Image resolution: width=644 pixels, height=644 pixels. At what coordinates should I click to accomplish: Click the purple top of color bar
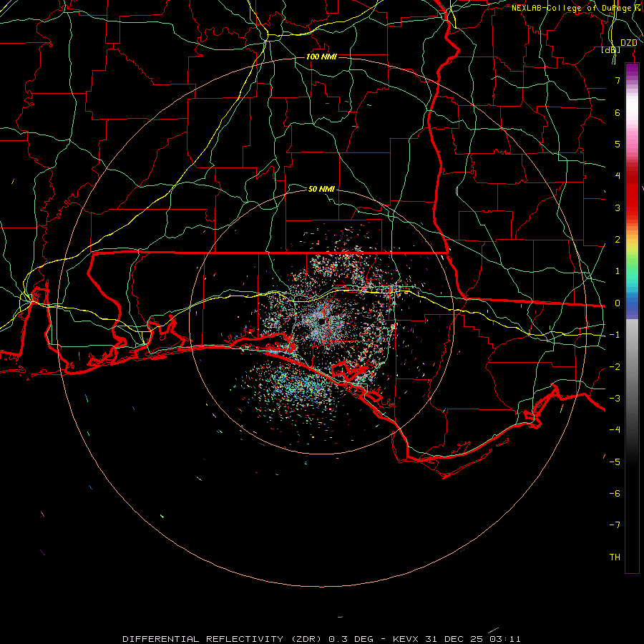[632, 70]
